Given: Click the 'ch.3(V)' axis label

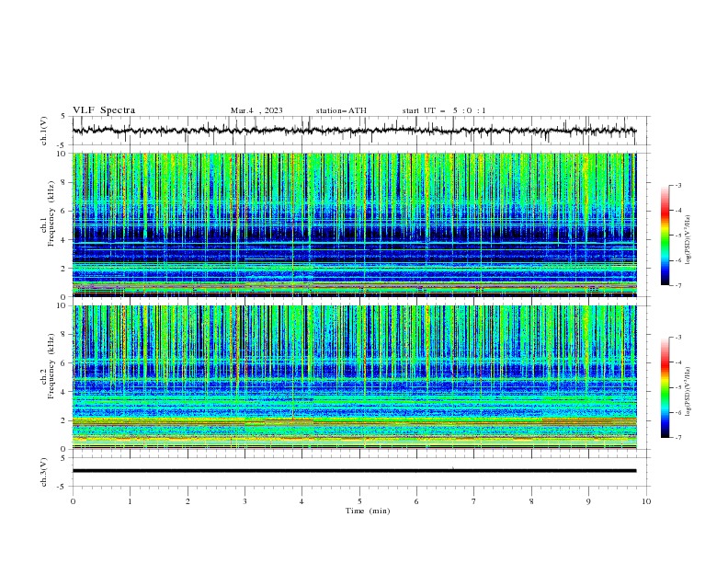Looking at the screenshot, I should [44, 472].
